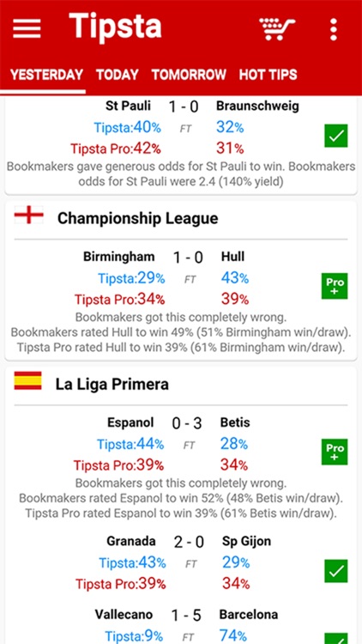The image size is (362, 644).
Task: Open the shopping cart
Action: click(x=277, y=28)
